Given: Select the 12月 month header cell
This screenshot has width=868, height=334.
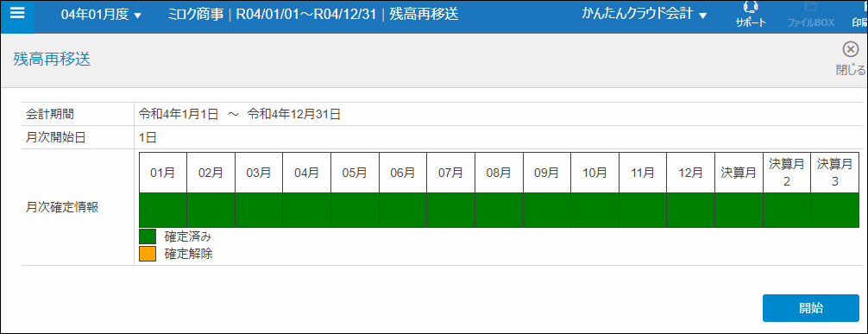Looking at the screenshot, I should pos(690,173).
